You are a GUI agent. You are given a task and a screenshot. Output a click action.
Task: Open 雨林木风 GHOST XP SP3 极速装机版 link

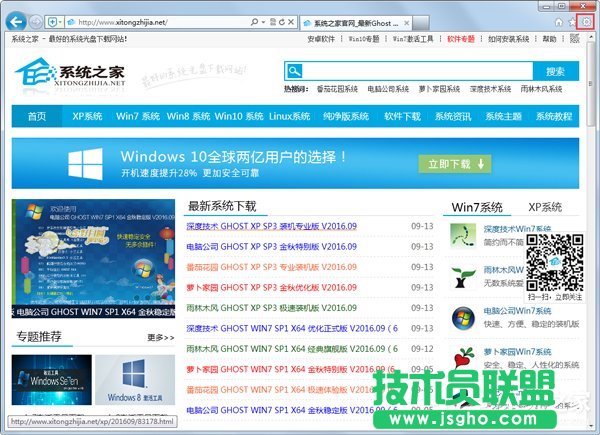pos(272,308)
